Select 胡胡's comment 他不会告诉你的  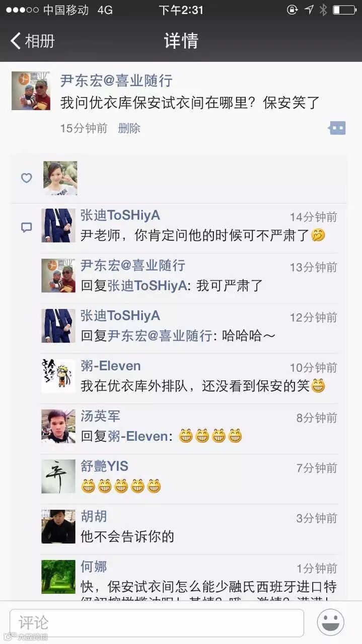point(127,537)
